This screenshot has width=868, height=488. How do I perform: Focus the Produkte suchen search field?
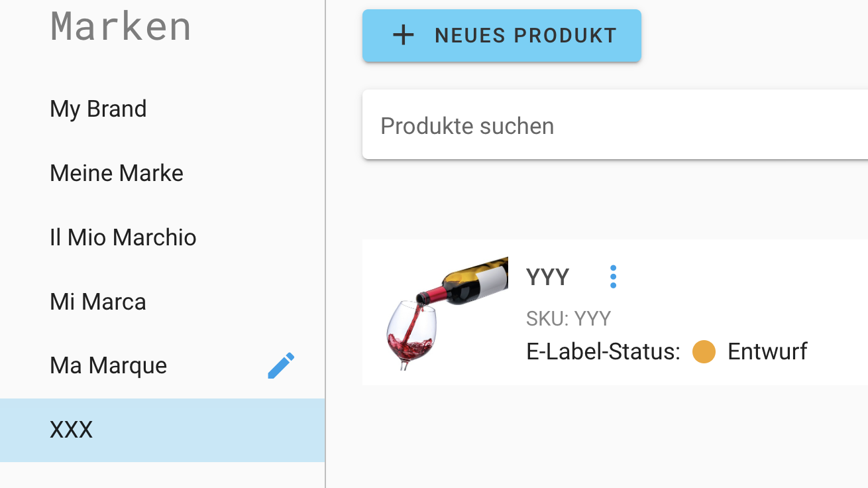point(615,125)
